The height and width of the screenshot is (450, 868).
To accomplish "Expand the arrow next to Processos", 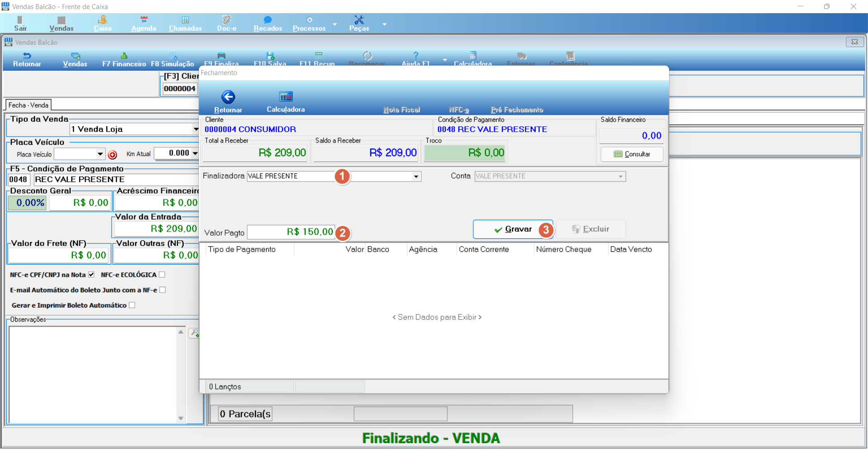I will tap(335, 24).
